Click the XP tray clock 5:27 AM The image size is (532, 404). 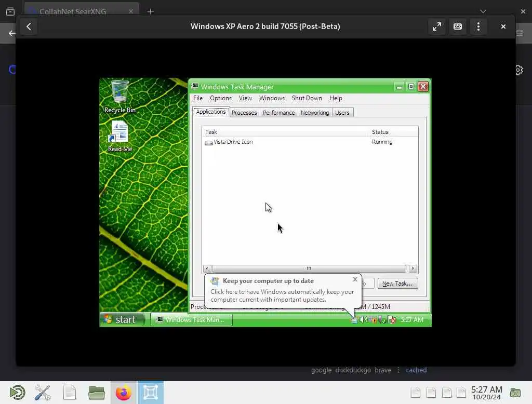pyautogui.click(x=412, y=319)
